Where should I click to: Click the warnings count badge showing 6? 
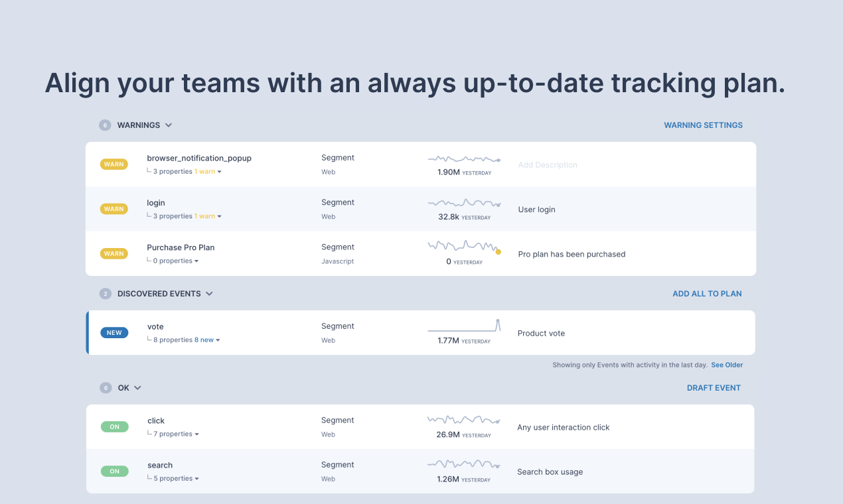(x=105, y=125)
